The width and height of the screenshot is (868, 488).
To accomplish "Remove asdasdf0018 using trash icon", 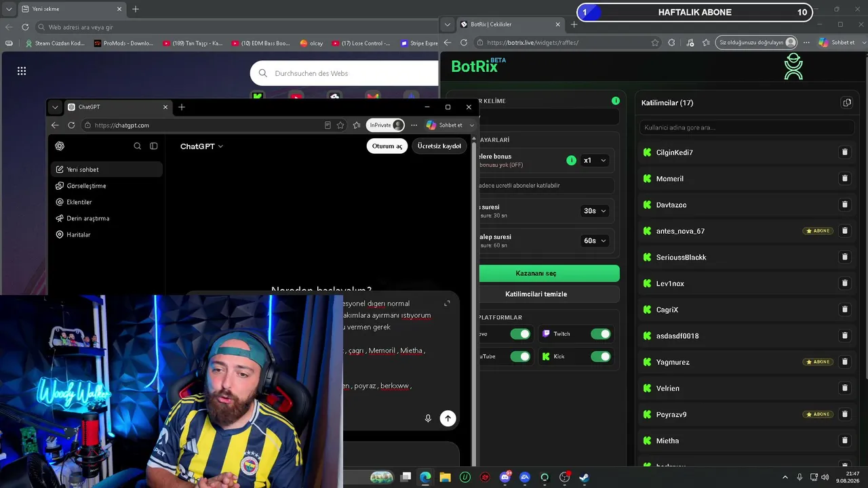I will [844, 335].
